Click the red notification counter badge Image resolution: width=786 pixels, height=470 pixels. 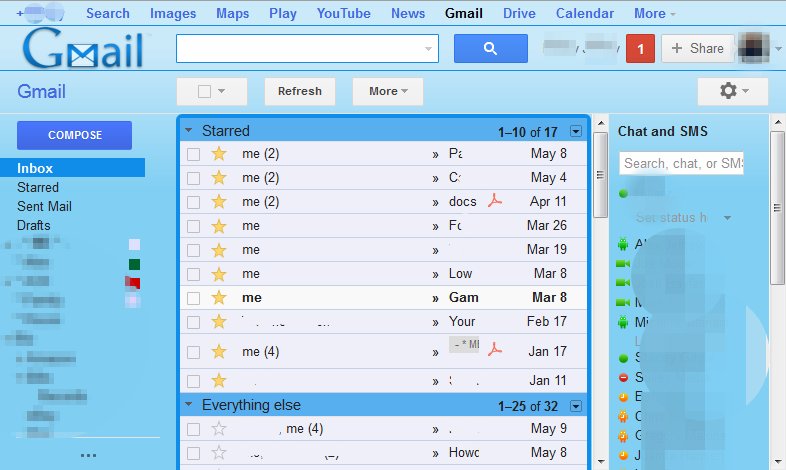pyautogui.click(x=640, y=48)
